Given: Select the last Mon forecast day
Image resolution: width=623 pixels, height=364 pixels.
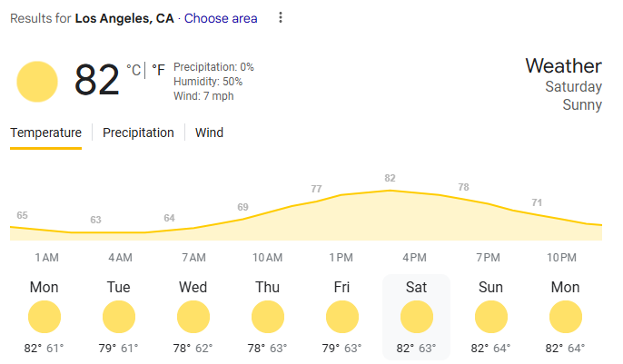Looking at the screenshot, I should (x=566, y=316).
